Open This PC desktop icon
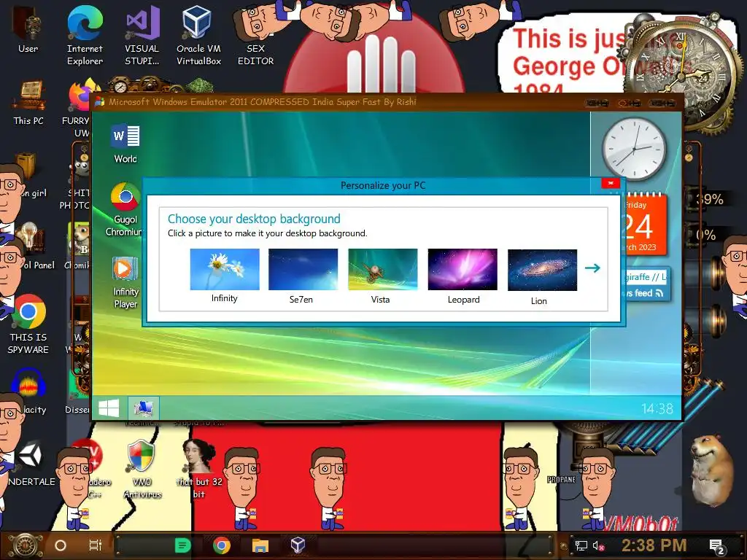This screenshot has width=747, height=560. (28, 103)
